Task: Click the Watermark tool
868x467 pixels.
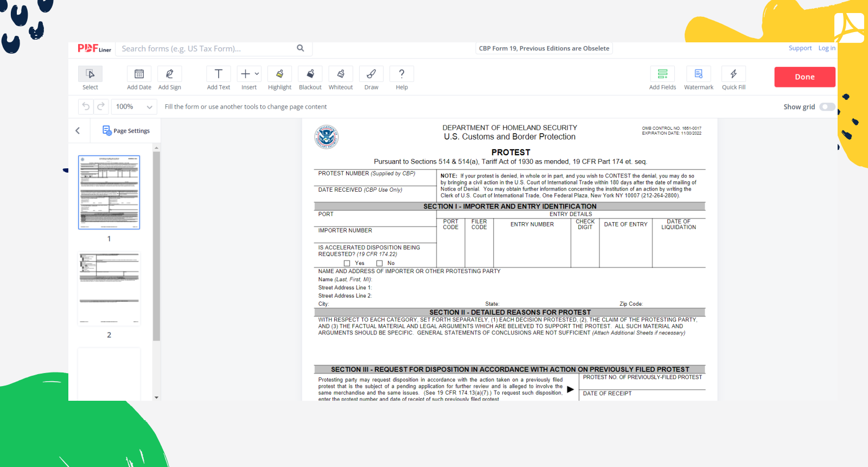Action: tap(699, 74)
